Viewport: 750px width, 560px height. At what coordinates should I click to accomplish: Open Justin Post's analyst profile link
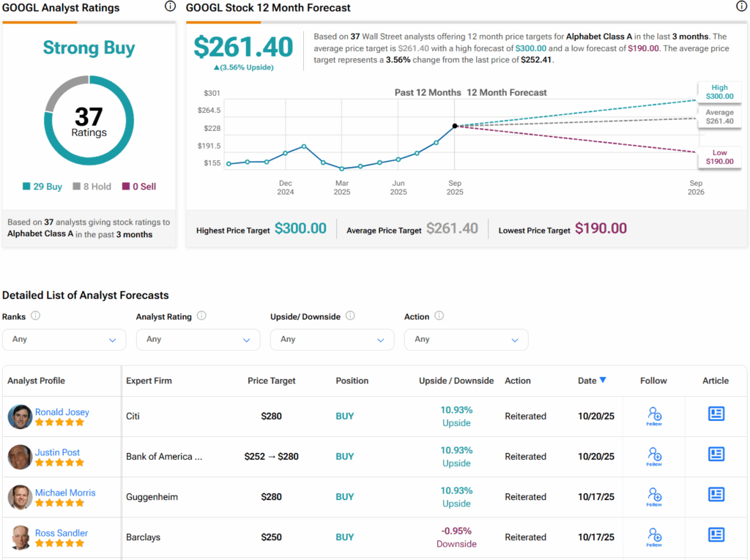coord(57,452)
